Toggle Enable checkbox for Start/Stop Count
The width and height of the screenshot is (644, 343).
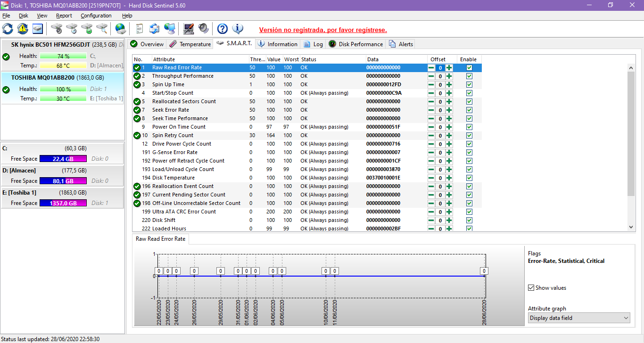[469, 93]
